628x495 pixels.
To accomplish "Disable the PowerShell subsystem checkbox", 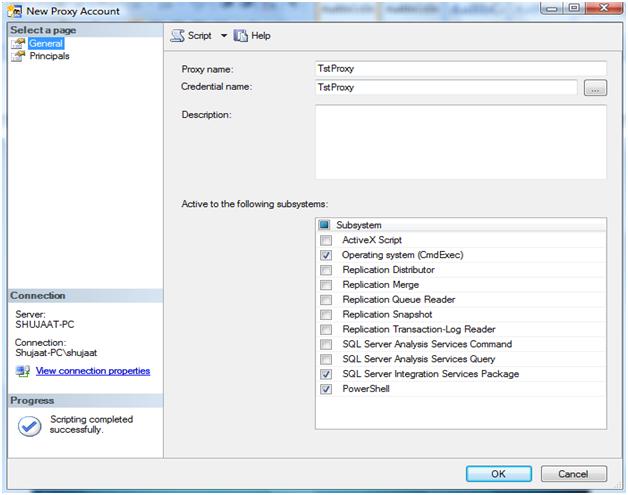I will coord(326,389).
